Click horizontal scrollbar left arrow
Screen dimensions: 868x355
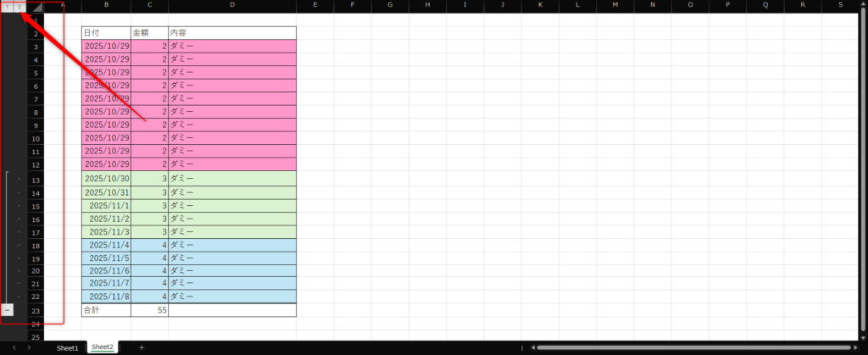pos(533,347)
